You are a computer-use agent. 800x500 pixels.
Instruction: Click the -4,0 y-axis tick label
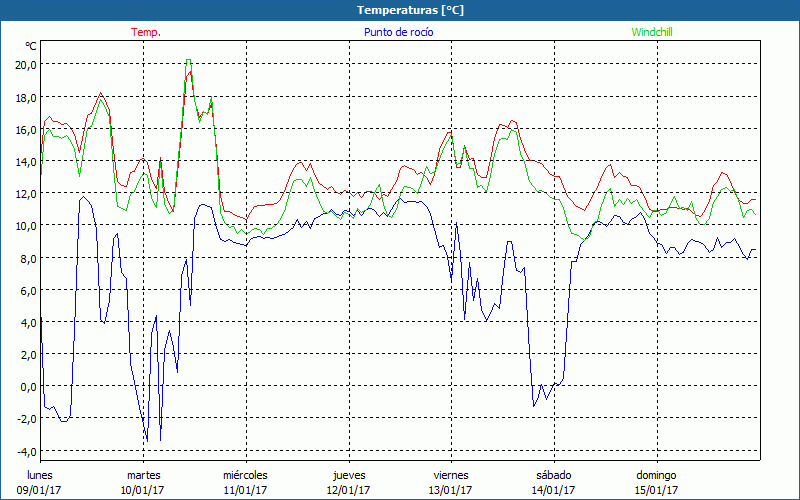(25, 450)
